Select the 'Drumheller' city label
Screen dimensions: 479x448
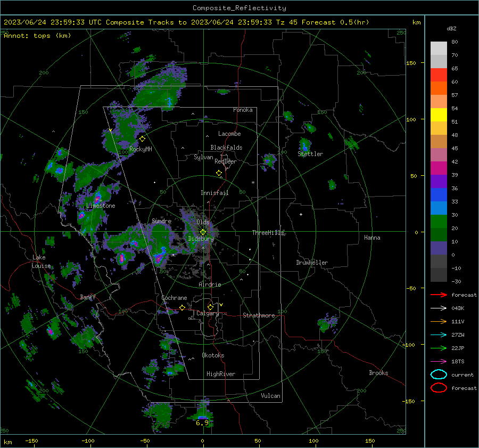(x=312, y=263)
